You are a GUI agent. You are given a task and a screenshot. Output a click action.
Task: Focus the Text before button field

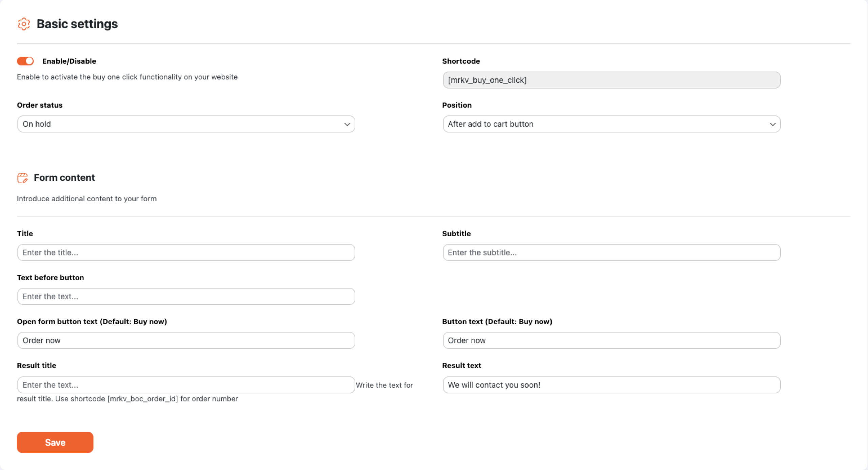[186, 297]
